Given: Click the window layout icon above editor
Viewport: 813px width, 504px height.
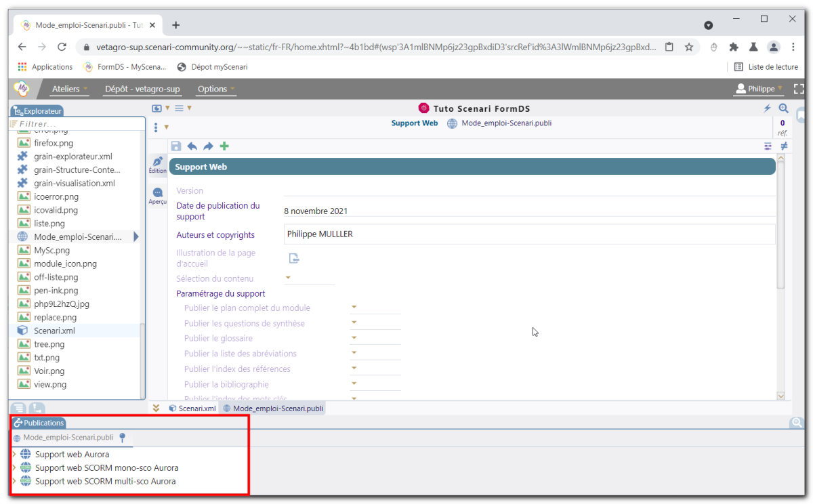Looking at the screenshot, I should coord(157,108).
